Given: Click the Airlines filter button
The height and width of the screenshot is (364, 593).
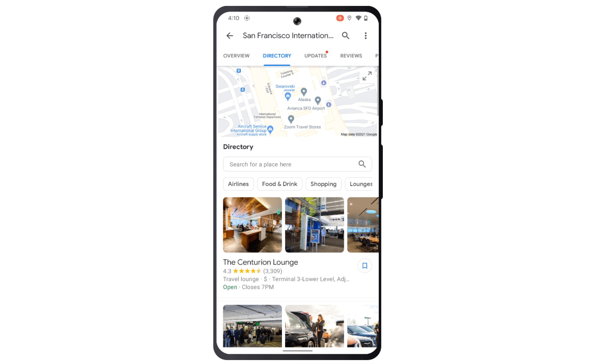Looking at the screenshot, I should coord(238,184).
